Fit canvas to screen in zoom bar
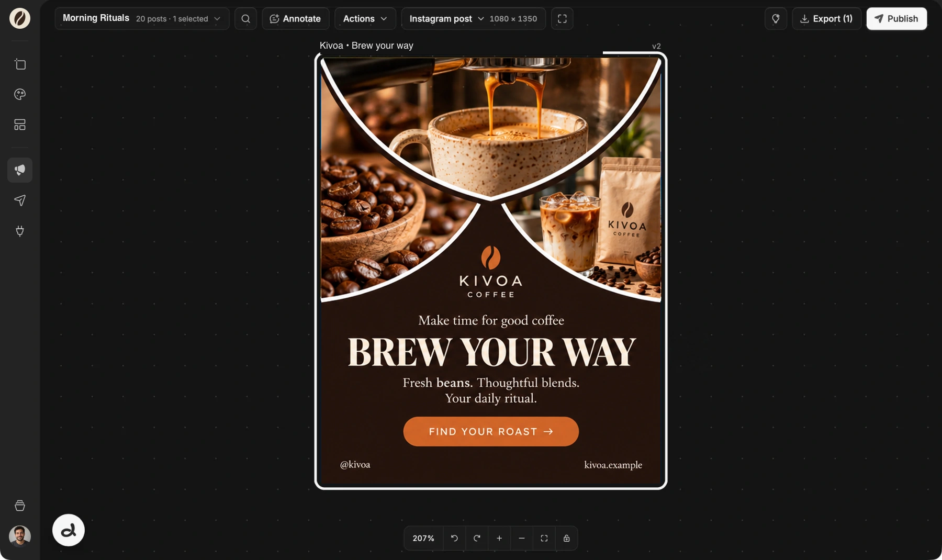The height and width of the screenshot is (560, 942). point(544,538)
